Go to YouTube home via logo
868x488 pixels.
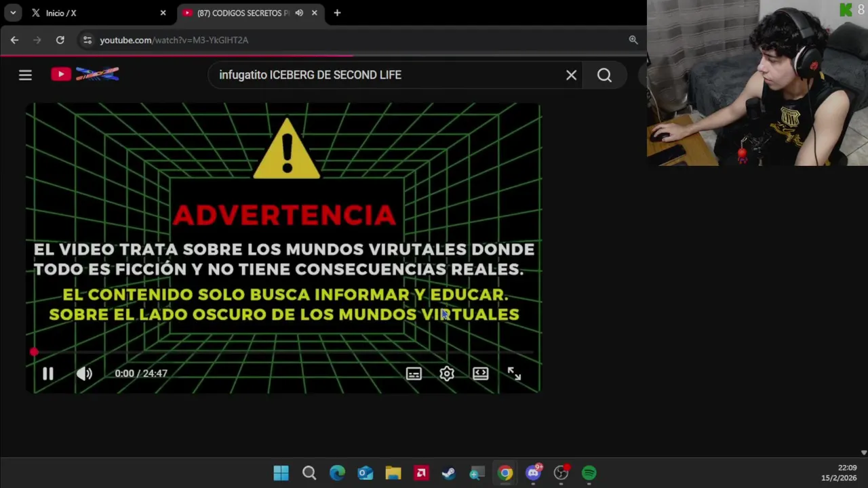pos(85,75)
